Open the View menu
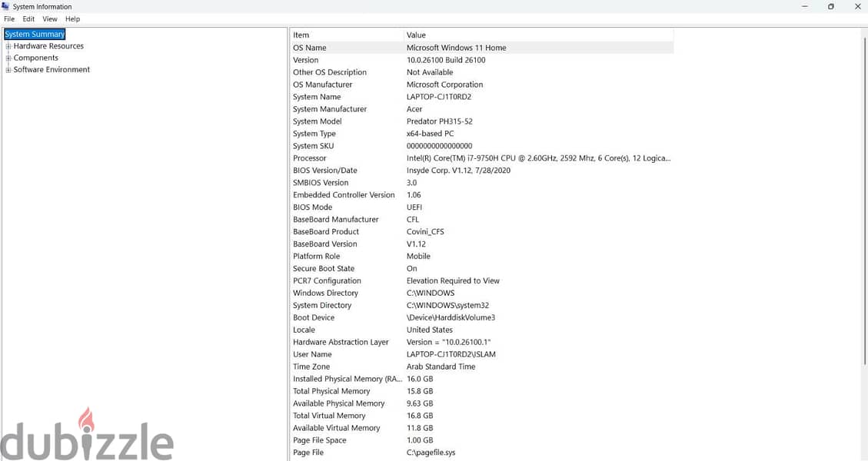 tap(50, 18)
